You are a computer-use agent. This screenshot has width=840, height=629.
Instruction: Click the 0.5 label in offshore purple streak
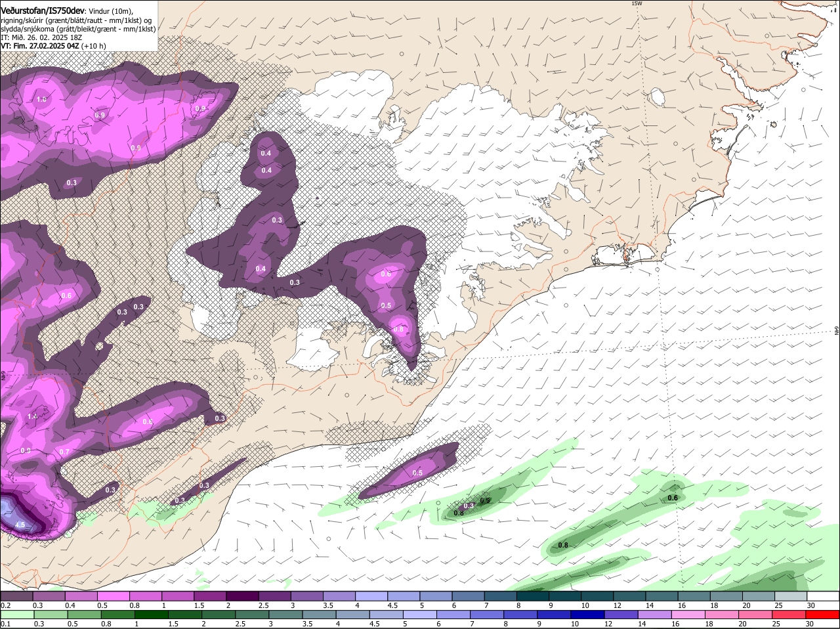417,473
